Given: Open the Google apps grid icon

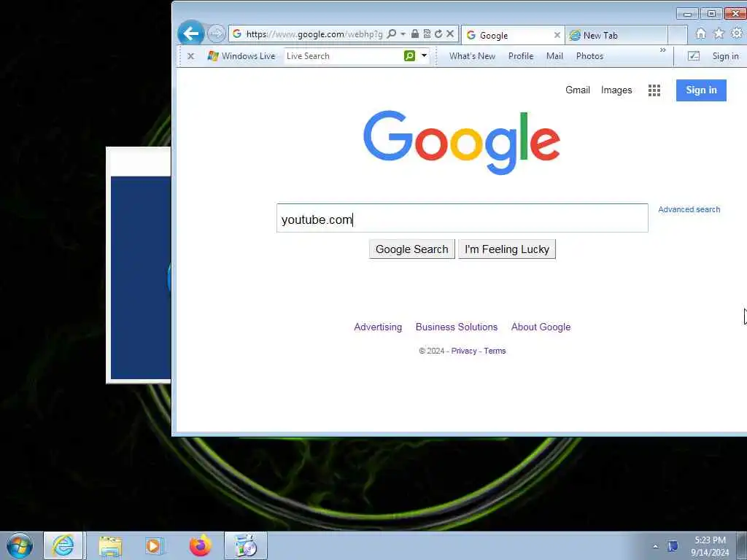Looking at the screenshot, I should pyautogui.click(x=654, y=90).
